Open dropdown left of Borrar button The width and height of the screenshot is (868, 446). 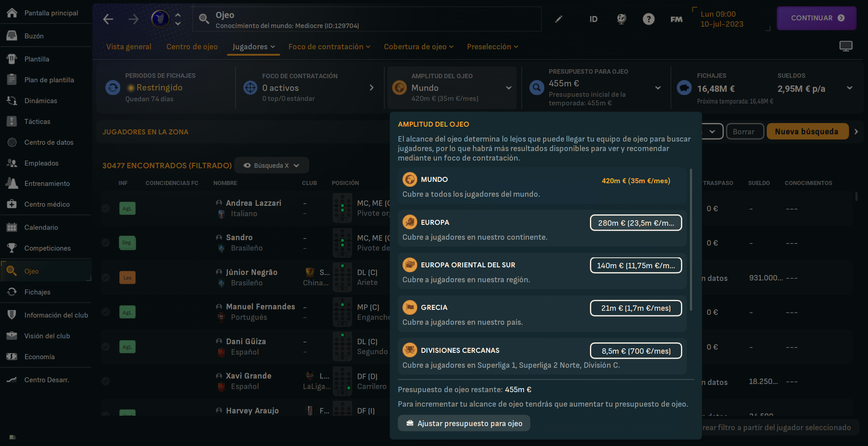point(712,132)
